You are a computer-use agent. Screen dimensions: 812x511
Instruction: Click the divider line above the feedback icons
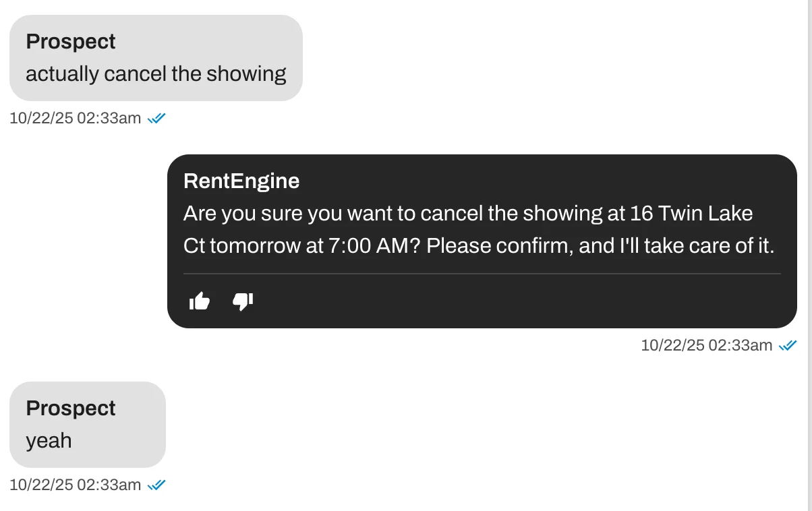[482, 274]
